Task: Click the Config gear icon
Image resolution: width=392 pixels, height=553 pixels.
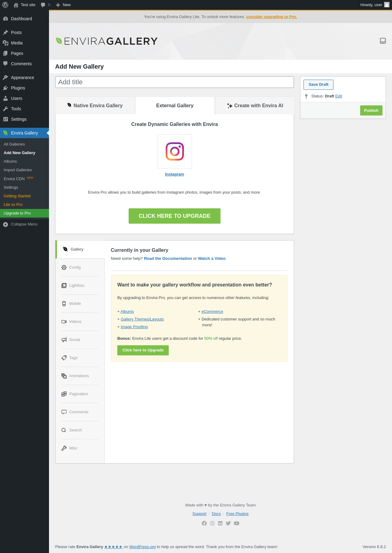Action: click(x=64, y=267)
